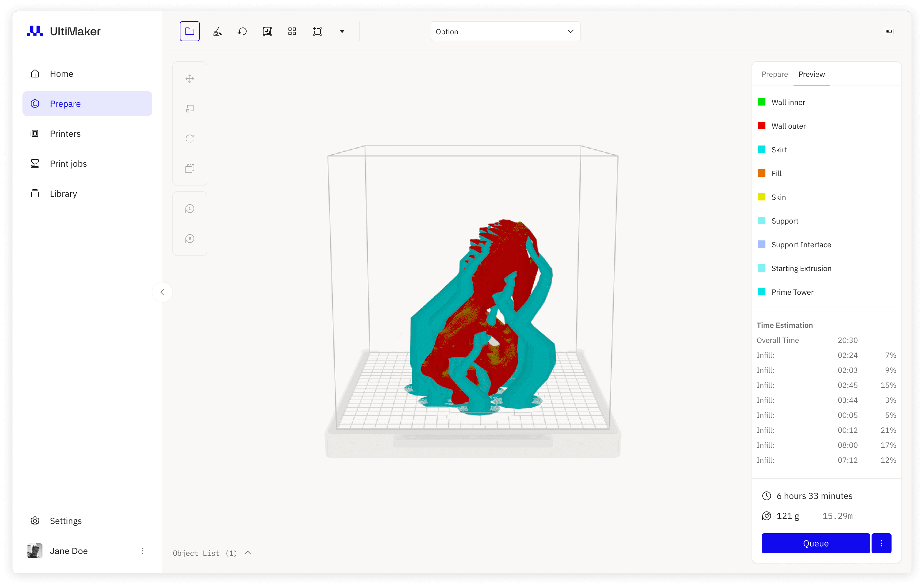This screenshot has width=924, height=587.
Task: Open the Option dropdown
Action: pyautogui.click(x=505, y=32)
